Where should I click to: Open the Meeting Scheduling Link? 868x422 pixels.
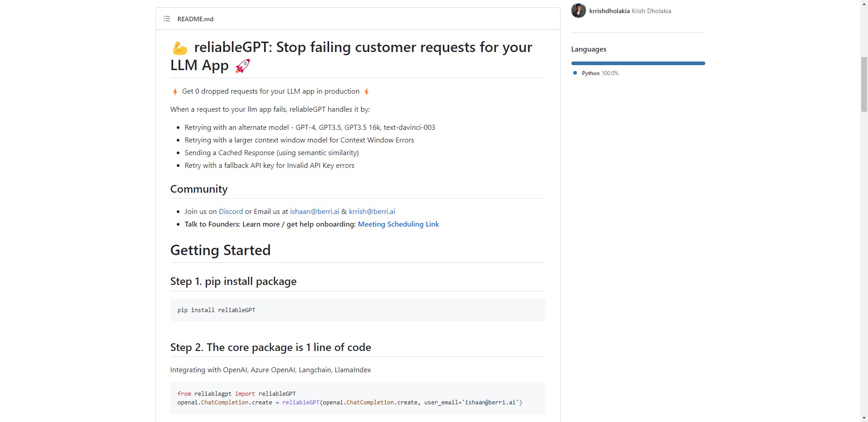(x=398, y=224)
